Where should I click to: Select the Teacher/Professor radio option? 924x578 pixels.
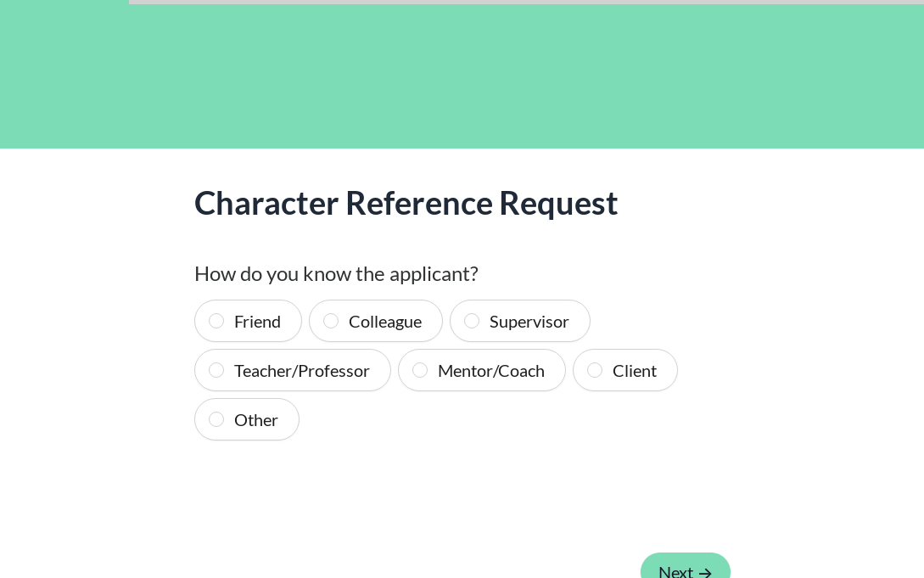point(216,370)
